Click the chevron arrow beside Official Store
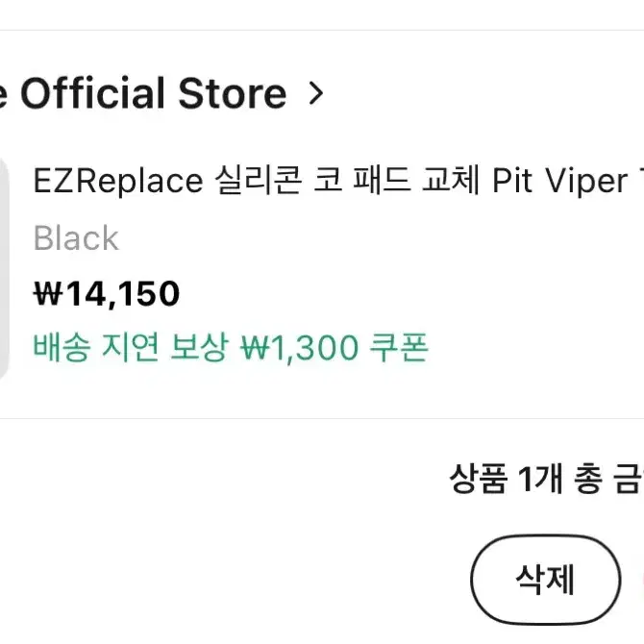This screenshot has width=644, height=644. [316, 93]
